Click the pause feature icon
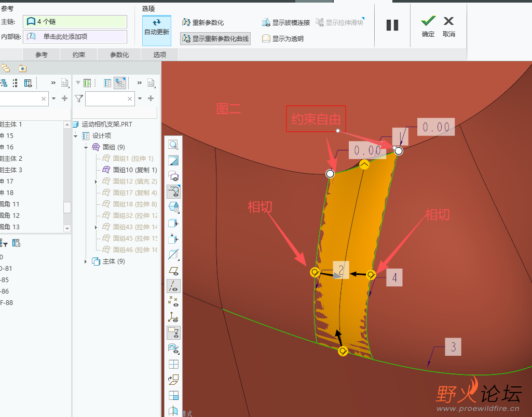 click(x=392, y=25)
